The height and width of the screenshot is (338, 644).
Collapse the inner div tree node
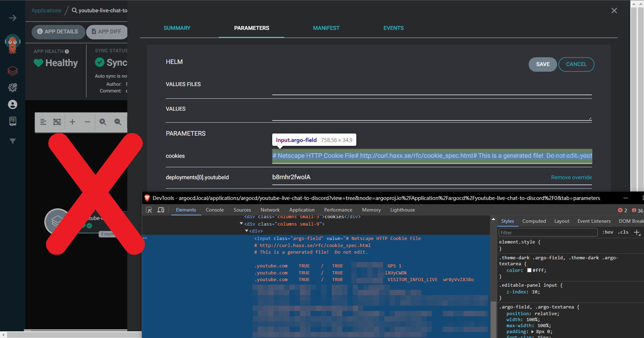pyautogui.click(x=247, y=231)
